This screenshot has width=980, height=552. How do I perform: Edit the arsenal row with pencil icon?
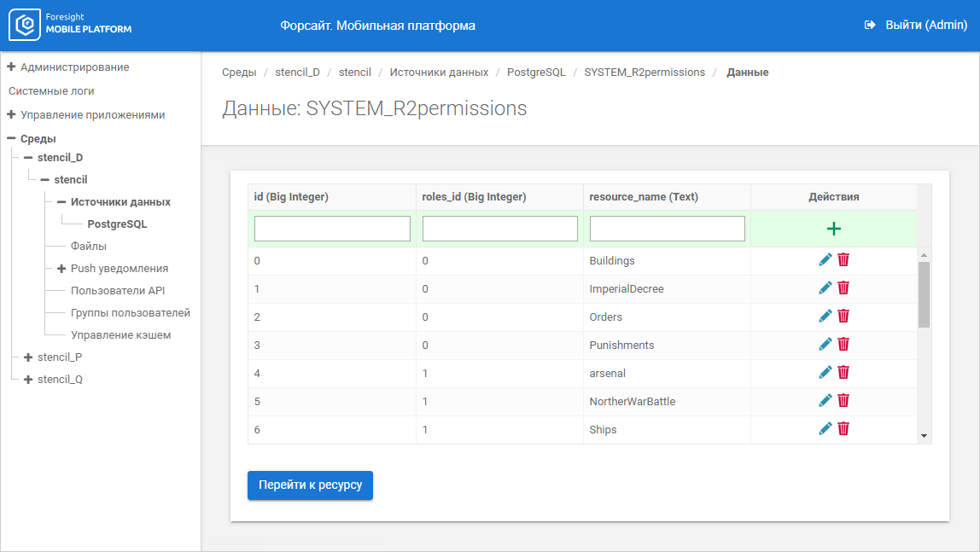(825, 373)
